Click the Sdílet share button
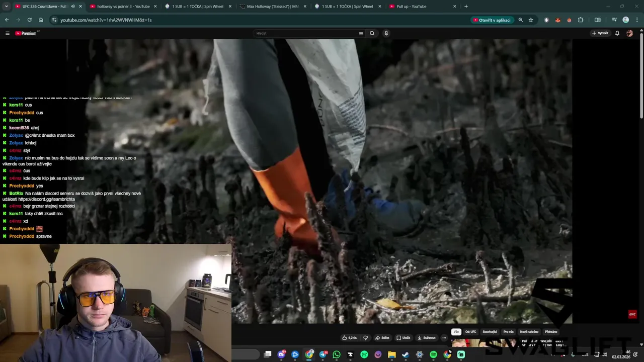644x362 pixels. 382,338
